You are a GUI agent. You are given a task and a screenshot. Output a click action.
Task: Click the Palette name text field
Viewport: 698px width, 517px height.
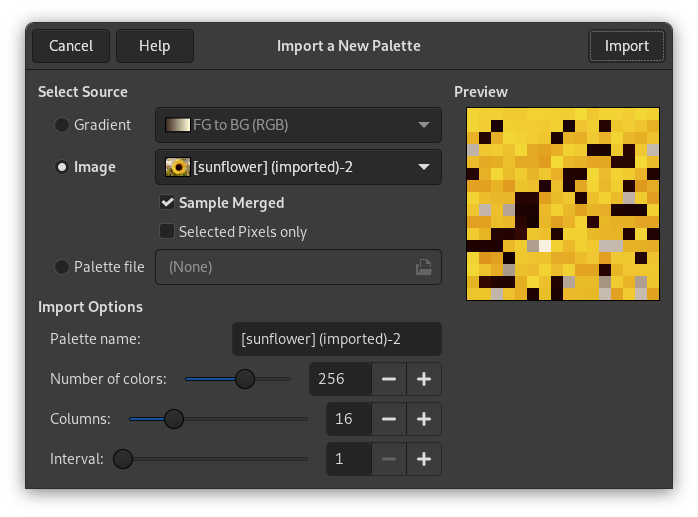[x=336, y=339]
